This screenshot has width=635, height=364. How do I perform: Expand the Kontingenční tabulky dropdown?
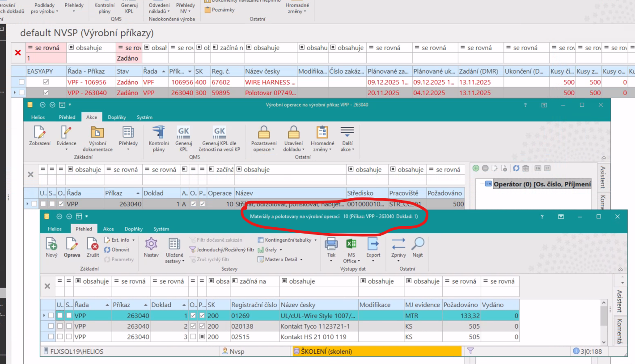coord(315,240)
